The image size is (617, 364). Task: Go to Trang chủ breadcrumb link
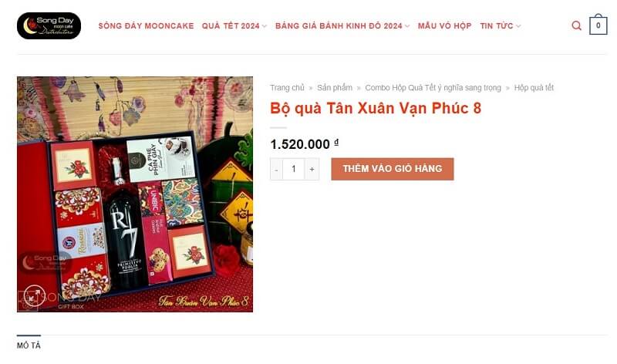(287, 88)
